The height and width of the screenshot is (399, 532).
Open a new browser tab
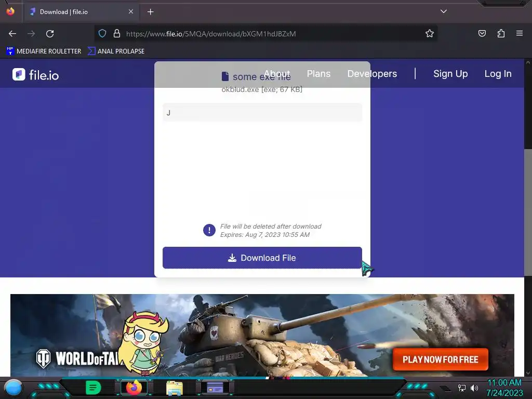pyautogui.click(x=150, y=12)
